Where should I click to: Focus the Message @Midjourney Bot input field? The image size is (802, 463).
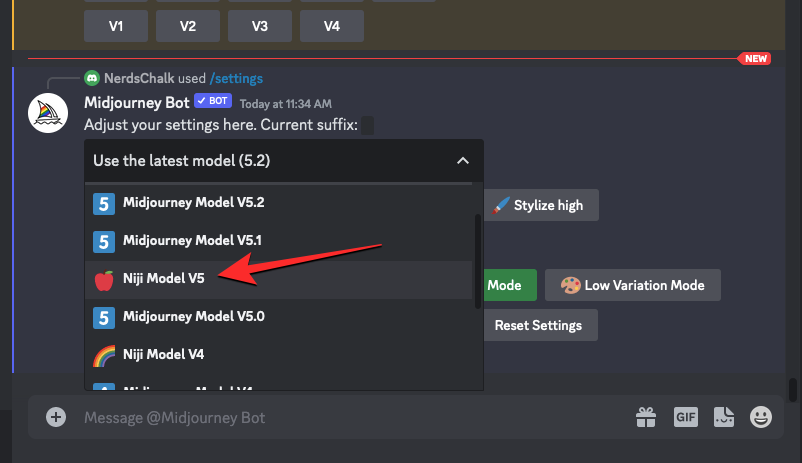click(340, 417)
